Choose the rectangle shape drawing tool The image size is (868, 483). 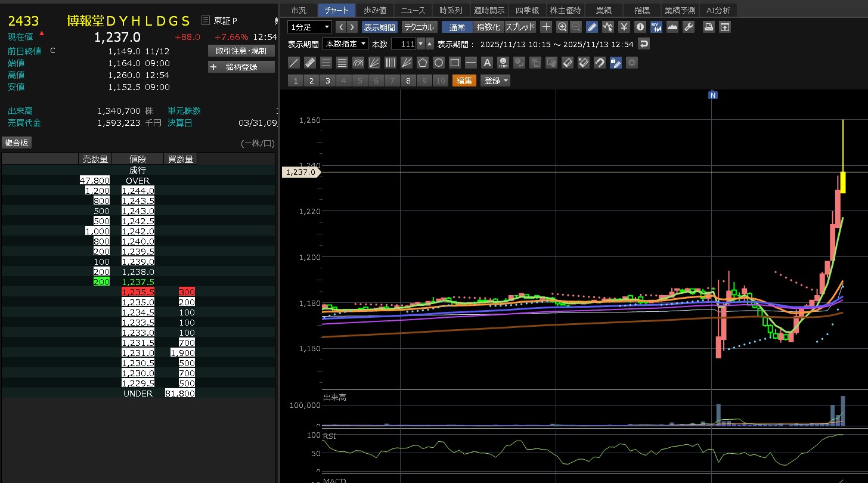pos(455,63)
